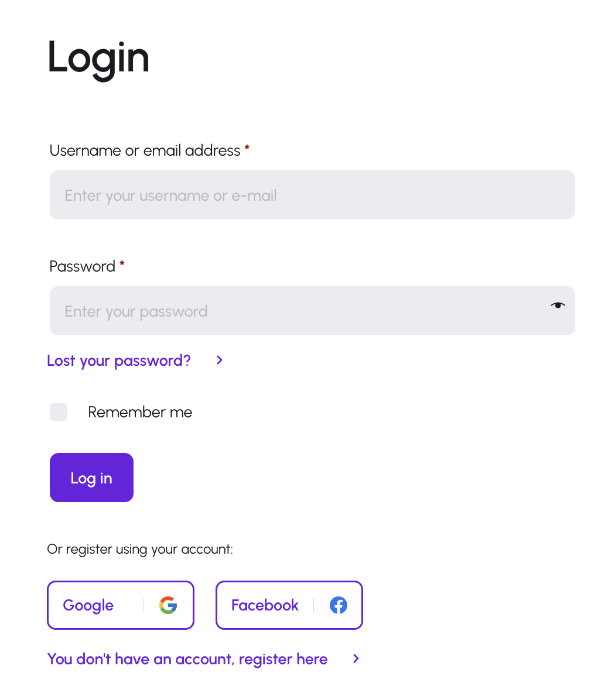Click the arrow beside the register here link
The height and width of the screenshot is (700, 615).
(x=356, y=658)
